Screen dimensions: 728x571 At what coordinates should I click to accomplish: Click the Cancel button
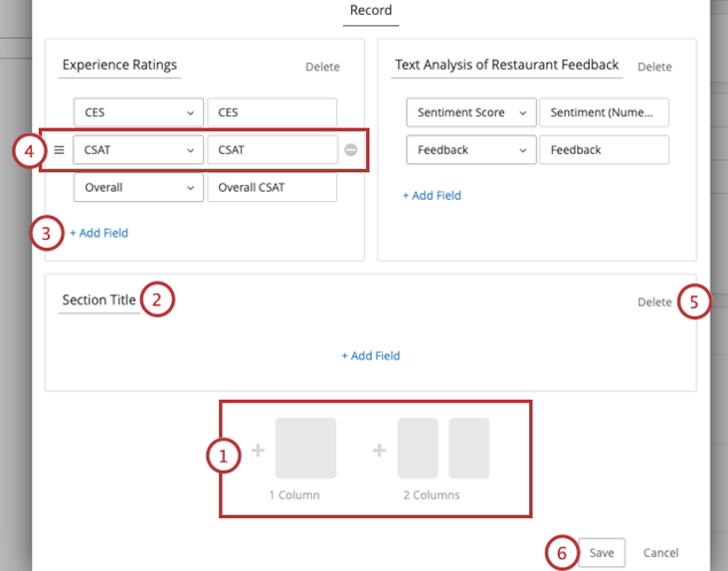pos(660,553)
